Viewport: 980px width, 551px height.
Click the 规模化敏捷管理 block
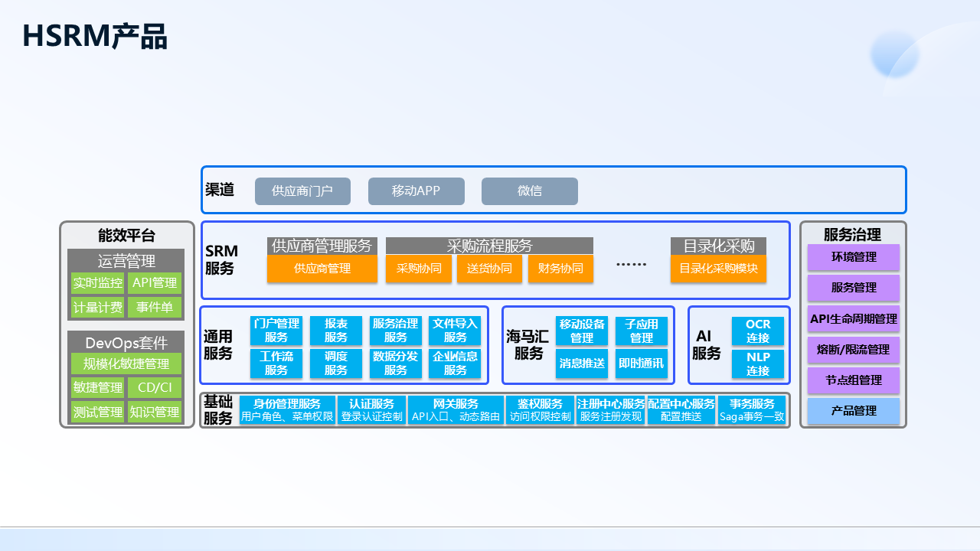[x=126, y=364]
